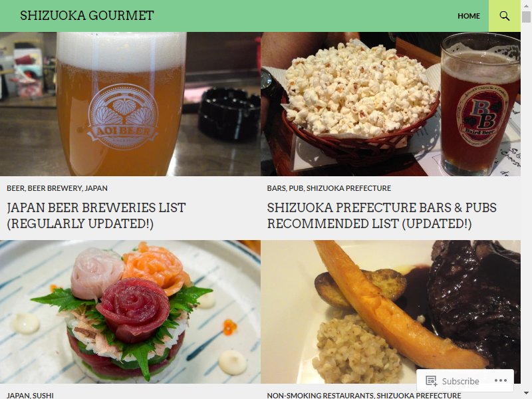Open Japan Beer Breweries List post
Image resolution: width=532 pixels, height=399 pixels.
point(96,215)
